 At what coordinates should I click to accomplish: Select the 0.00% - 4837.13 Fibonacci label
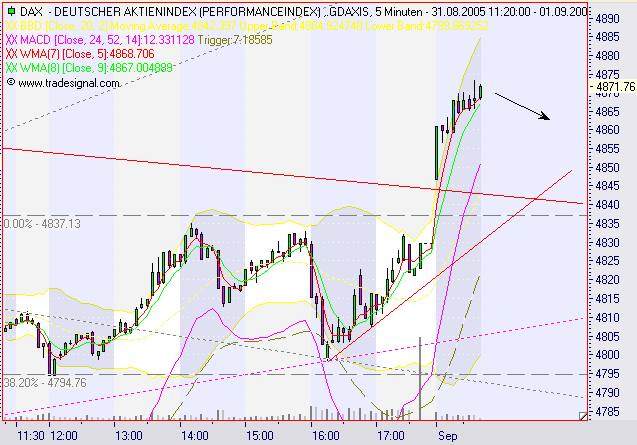[42, 224]
